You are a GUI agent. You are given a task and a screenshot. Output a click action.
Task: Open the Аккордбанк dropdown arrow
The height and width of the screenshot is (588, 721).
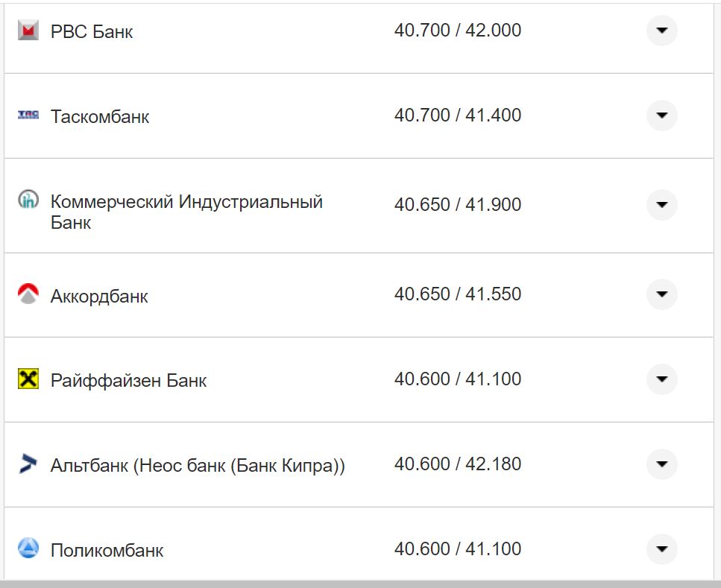click(x=661, y=294)
